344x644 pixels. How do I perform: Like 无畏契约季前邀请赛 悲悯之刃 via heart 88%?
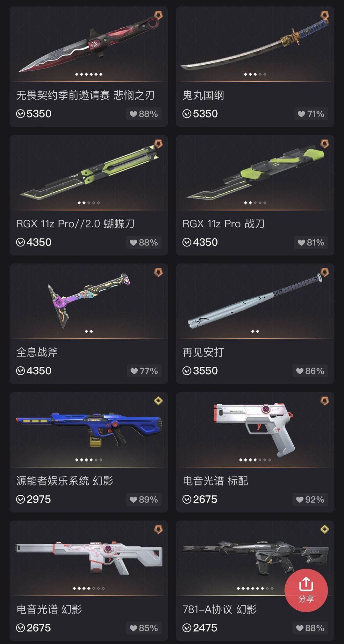click(x=144, y=114)
